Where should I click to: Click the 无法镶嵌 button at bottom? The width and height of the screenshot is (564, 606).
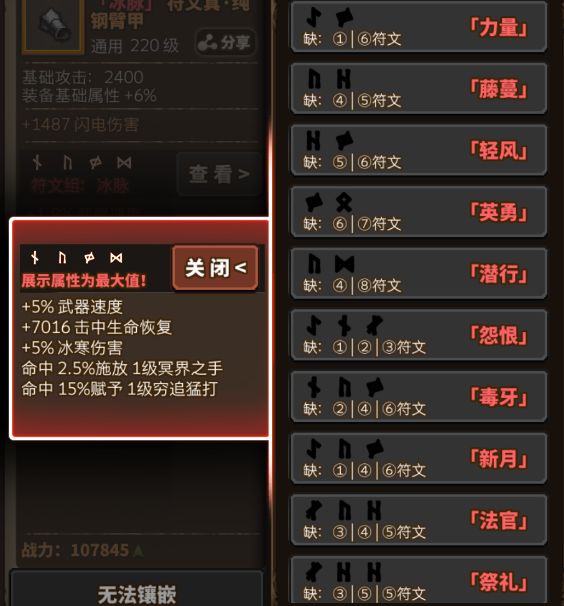[x=137, y=589]
